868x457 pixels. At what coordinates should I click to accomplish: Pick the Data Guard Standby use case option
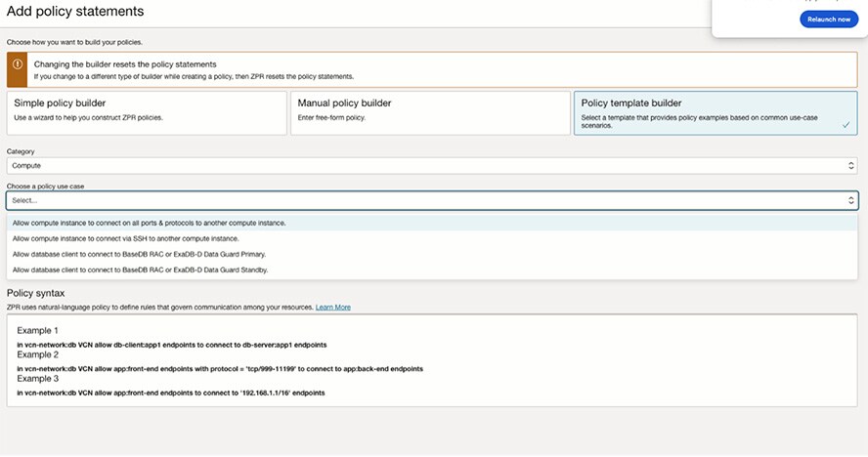(x=140, y=270)
